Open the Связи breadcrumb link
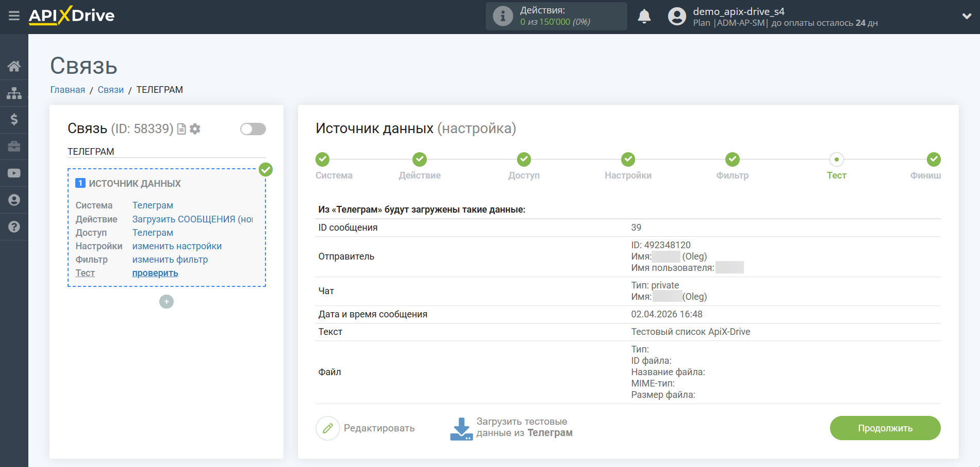Image resolution: width=980 pixels, height=467 pixels. click(110, 90)
